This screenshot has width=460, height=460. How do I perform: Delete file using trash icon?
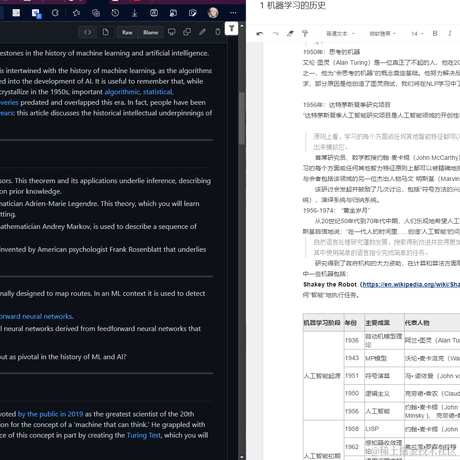click(x=218, y=32)
